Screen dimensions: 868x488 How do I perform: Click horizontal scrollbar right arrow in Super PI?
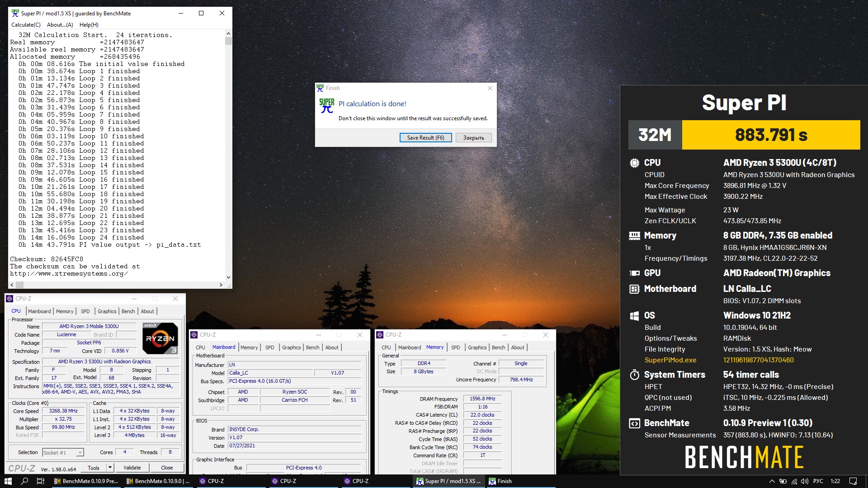pyautogui.click(x=221, y=285)
